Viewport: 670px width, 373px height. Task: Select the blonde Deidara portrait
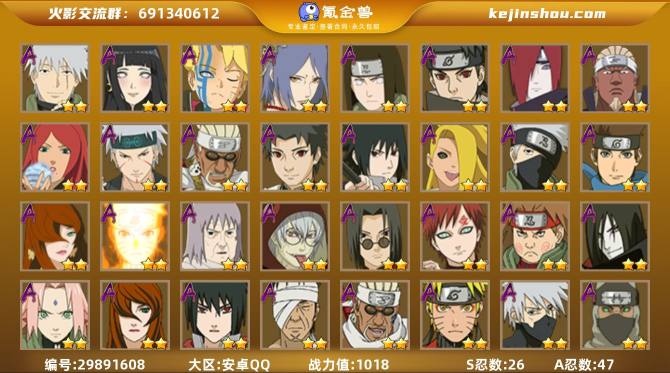point(455,157)
